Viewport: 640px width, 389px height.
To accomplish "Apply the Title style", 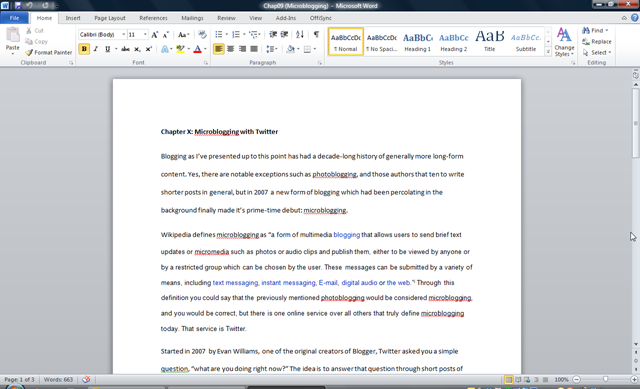I will 489,42.
